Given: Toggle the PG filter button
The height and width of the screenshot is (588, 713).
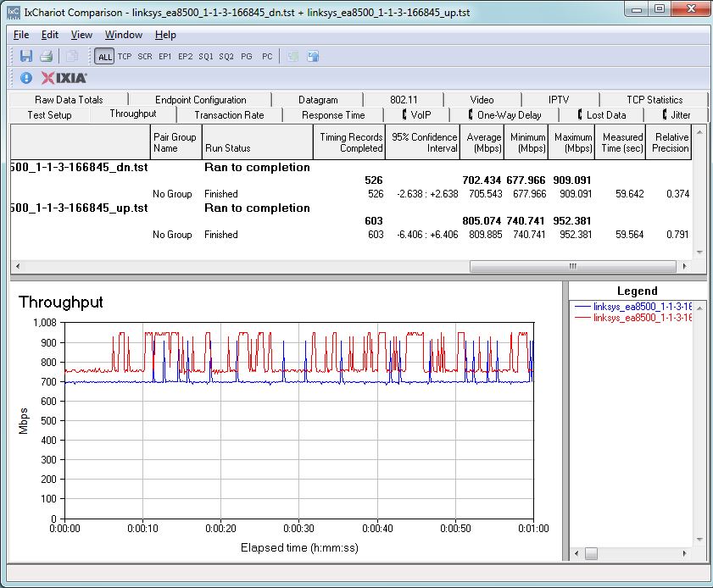Looking at the screenshot, I should point(247,57).
